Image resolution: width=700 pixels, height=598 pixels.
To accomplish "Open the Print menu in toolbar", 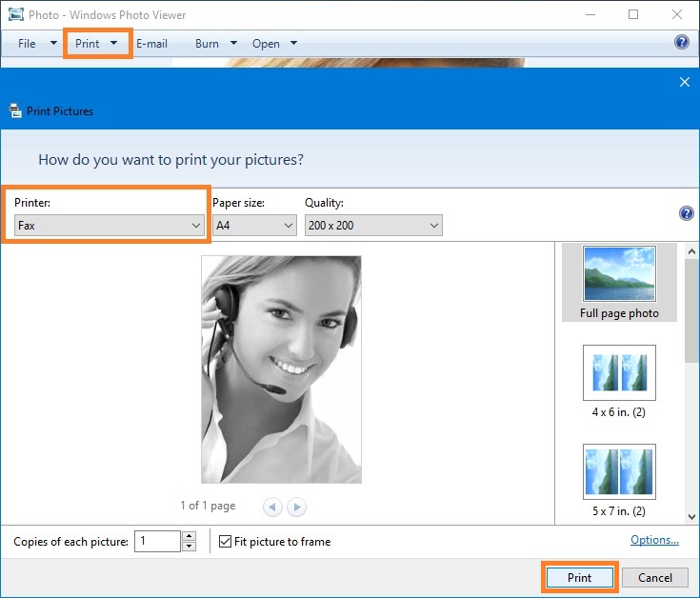I will click(87, 43).
